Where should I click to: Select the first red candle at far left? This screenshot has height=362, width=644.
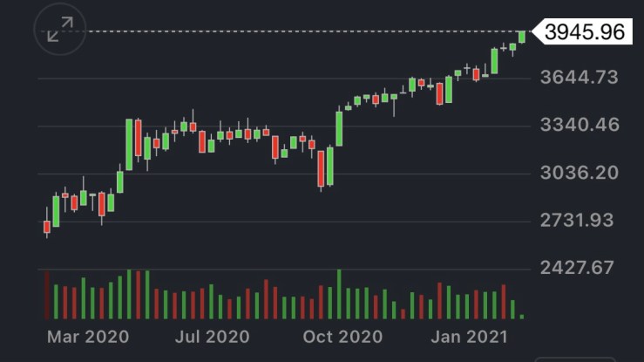[47, 227]
